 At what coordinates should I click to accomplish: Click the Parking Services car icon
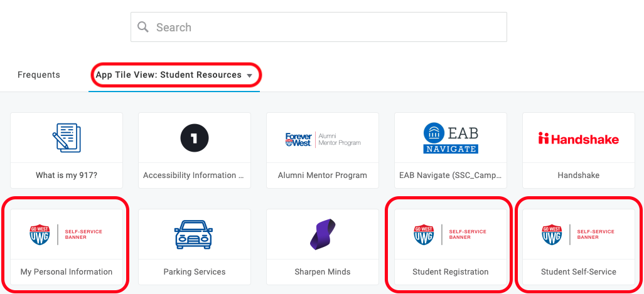pos(194,235)
